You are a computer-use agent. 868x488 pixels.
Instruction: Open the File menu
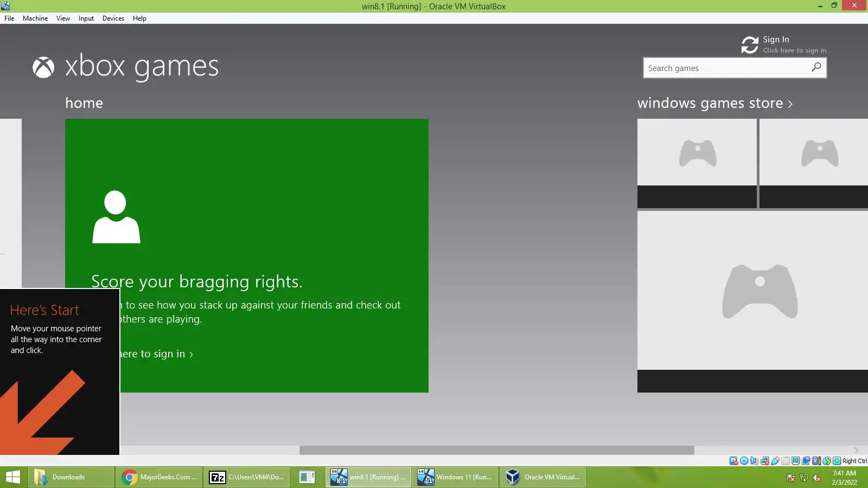pos(9,18)
